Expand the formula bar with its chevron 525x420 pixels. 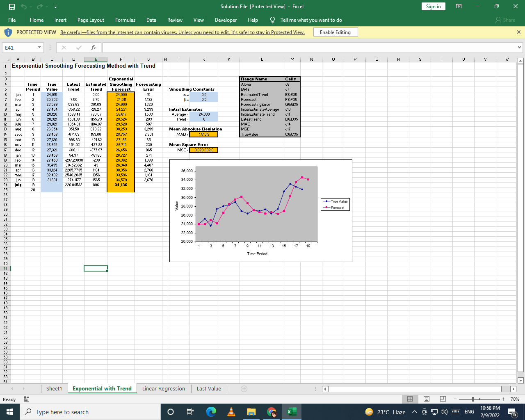pos(520,47)
